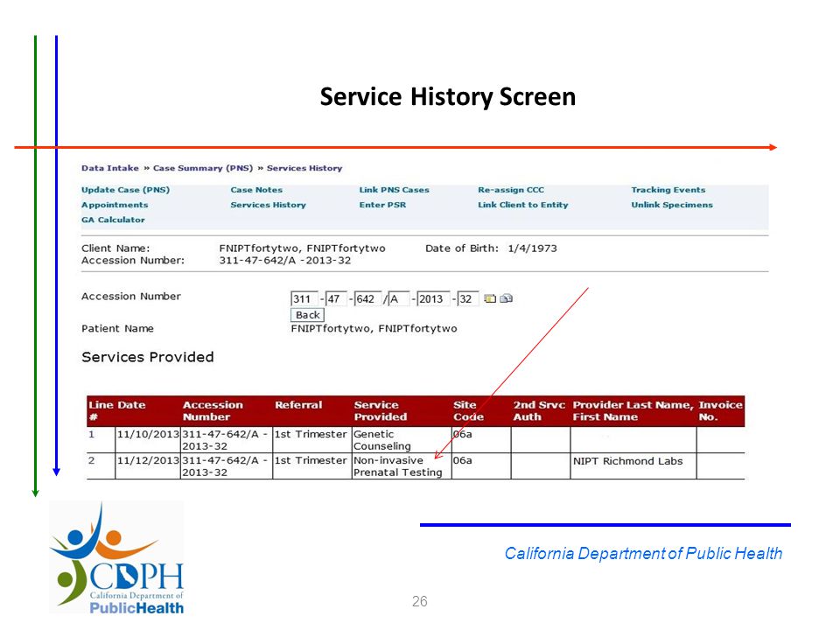Click the 2nd Srvc Auth column header
This screenshot has height=630, width=840.
(x=539, y=411)
